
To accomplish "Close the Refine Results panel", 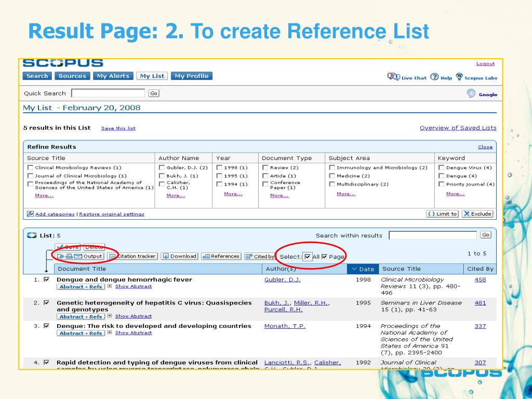I will [485, 147].
